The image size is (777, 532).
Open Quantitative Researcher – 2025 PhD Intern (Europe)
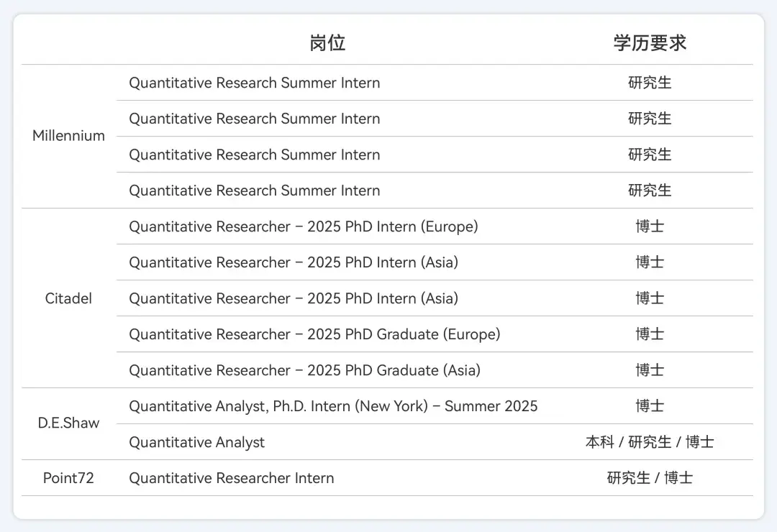click(x=303, y=226)
